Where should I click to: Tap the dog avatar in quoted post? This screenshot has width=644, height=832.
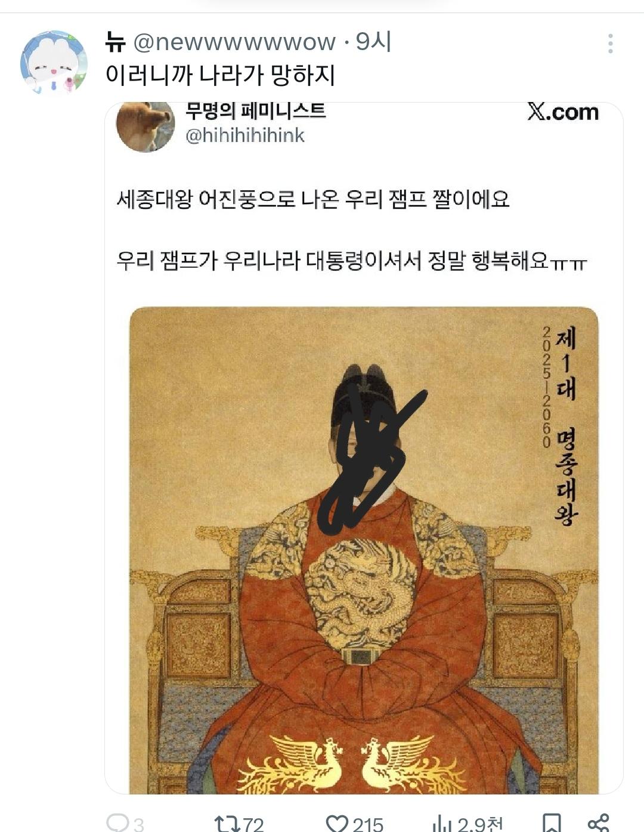(x=145, y=126)
